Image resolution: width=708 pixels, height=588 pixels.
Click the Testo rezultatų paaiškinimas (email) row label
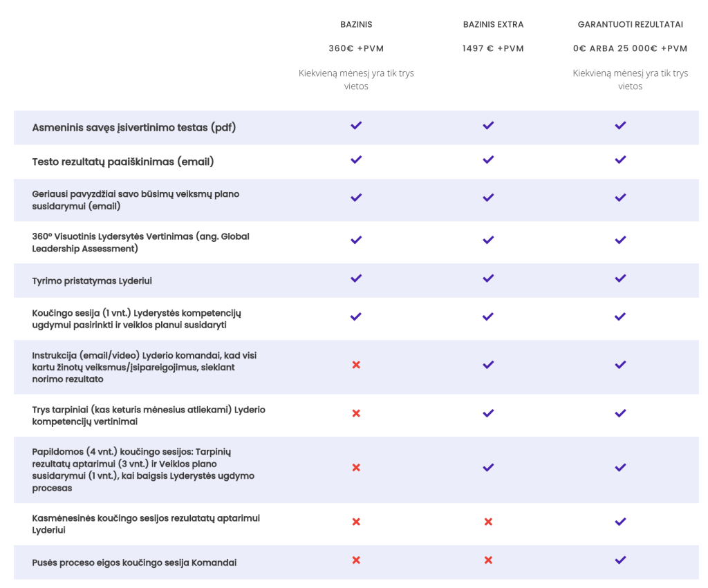[x=123, y=162]
